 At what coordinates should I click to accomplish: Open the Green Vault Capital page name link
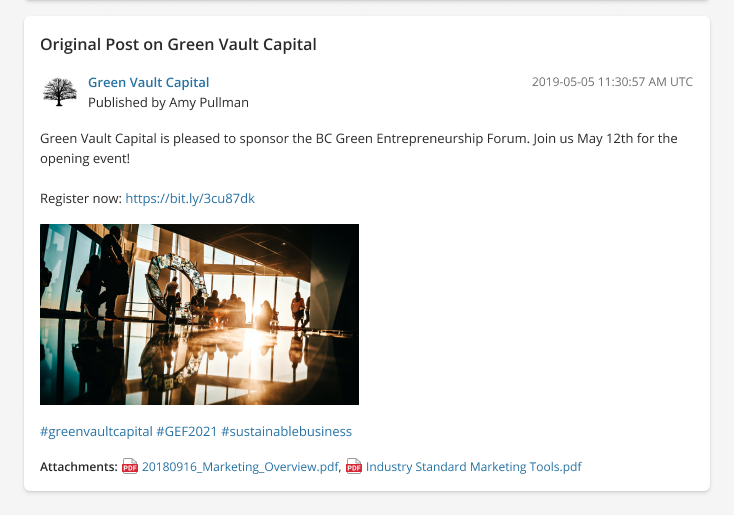[148, 82]
